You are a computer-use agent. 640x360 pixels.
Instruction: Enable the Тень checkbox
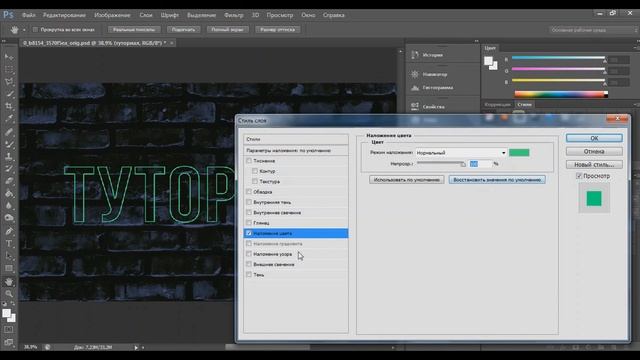249,275
